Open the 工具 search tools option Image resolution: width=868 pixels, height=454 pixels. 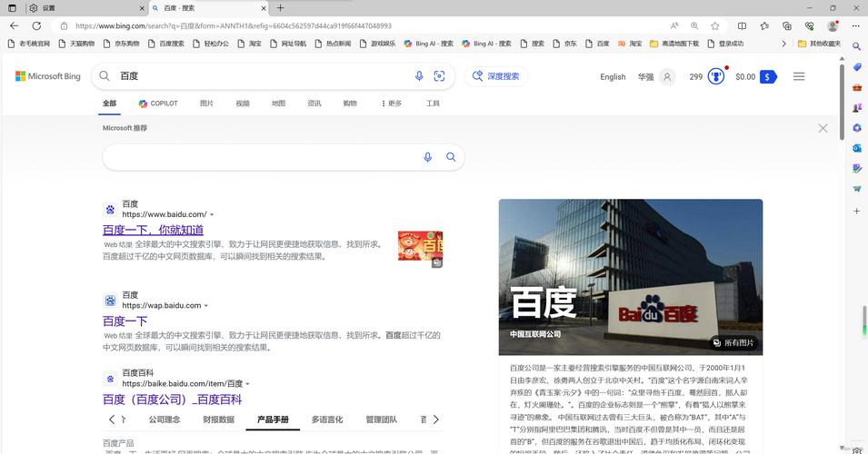(433, 104)
